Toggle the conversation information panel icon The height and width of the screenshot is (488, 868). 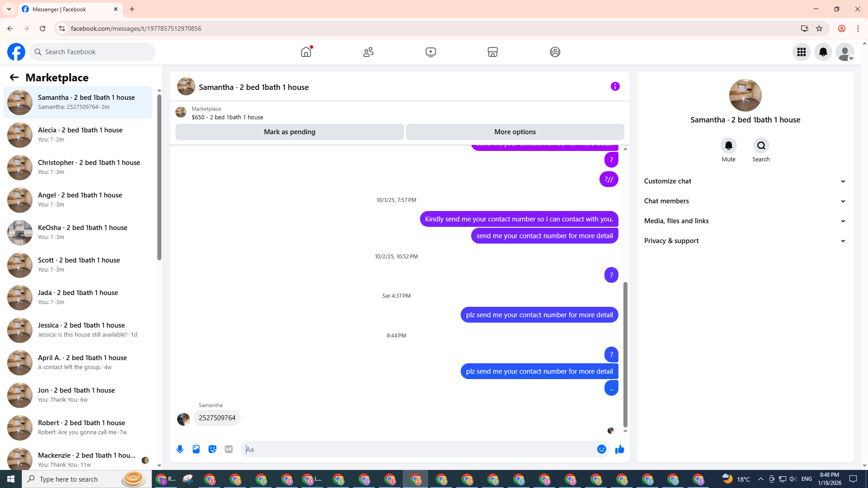(x=615, y=86)
